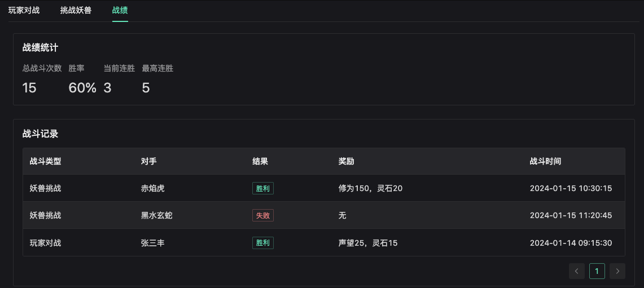The height and width of the screenshot is (288, 644).
Task: Click the reward text 修为150，灵石20
Action: (x=370, y=188)
